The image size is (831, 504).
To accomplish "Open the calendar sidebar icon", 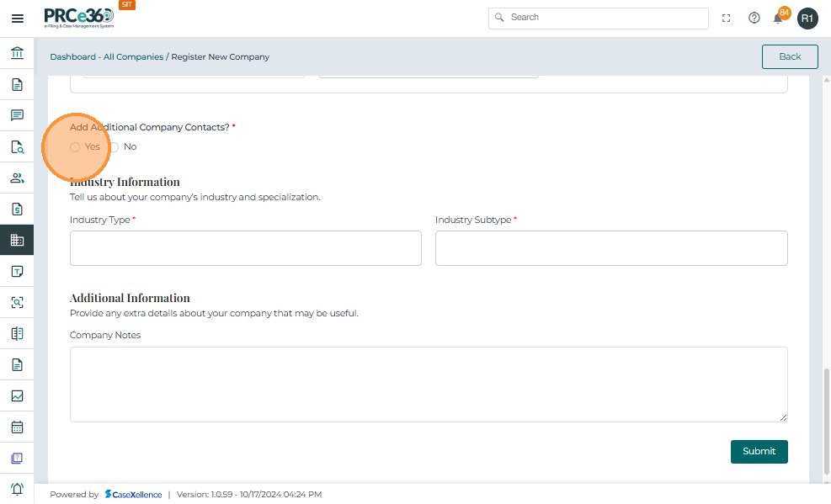I will coord(17,427).
